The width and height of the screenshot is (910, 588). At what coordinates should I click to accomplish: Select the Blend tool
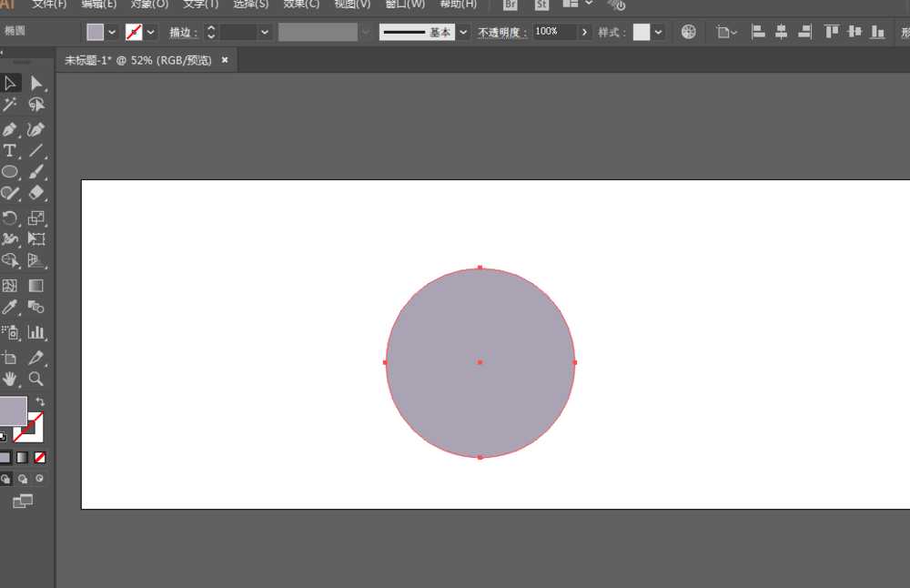coord(36,307)
